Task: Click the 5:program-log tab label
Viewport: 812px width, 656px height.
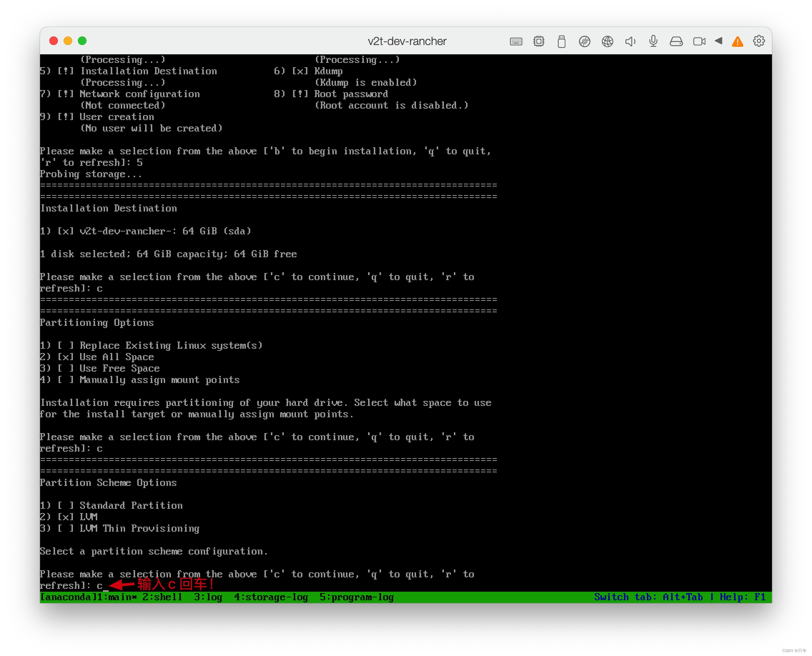Action: 356,597
